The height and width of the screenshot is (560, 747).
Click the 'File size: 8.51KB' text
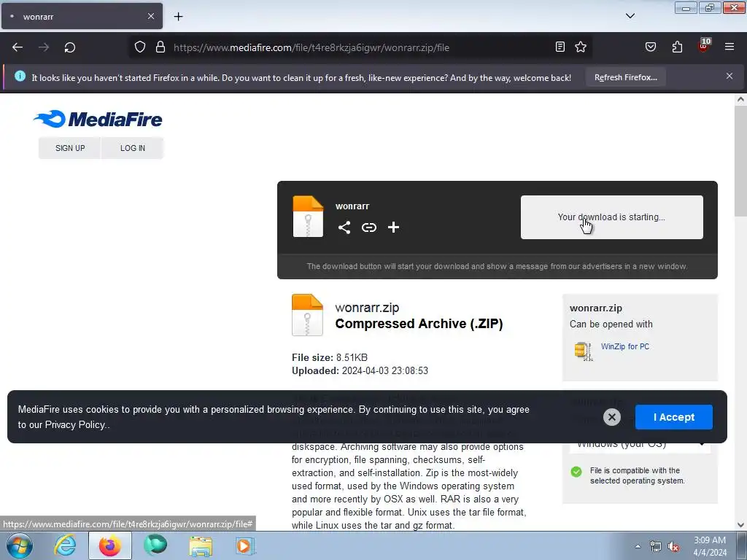coord(330,357)
